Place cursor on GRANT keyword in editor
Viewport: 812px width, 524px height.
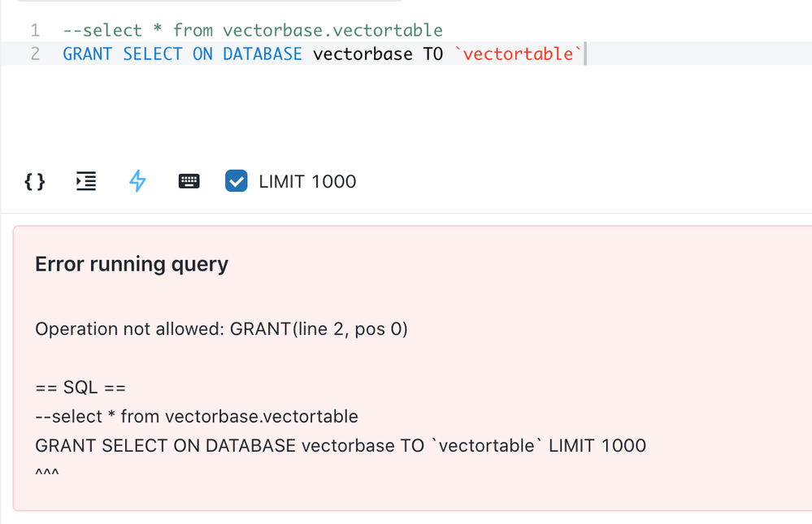(x=87, y=54)
